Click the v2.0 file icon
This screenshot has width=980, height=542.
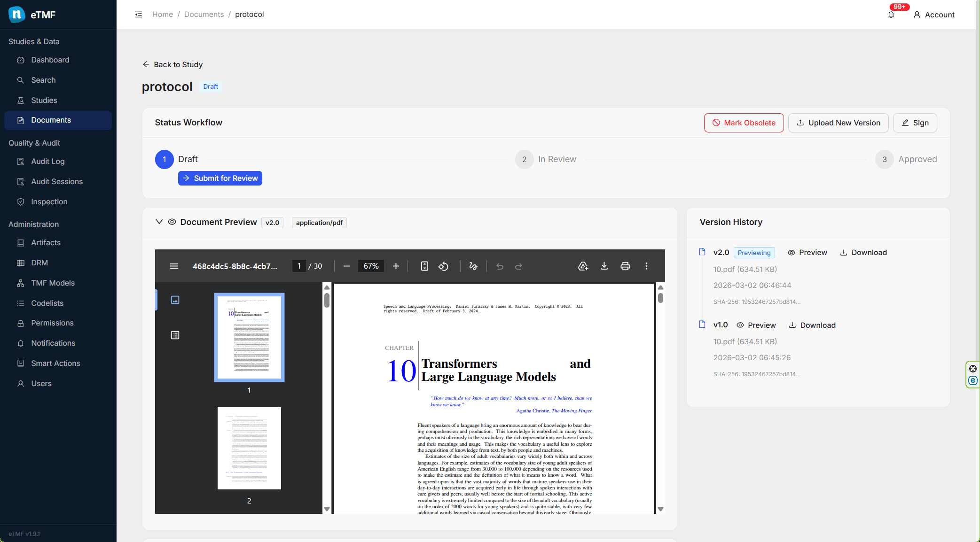tap(702, 252)
